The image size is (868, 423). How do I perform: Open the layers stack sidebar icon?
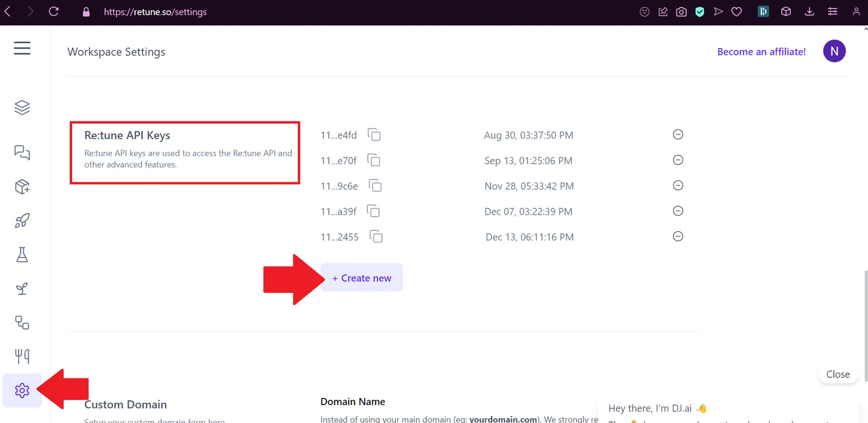[22, 107]
